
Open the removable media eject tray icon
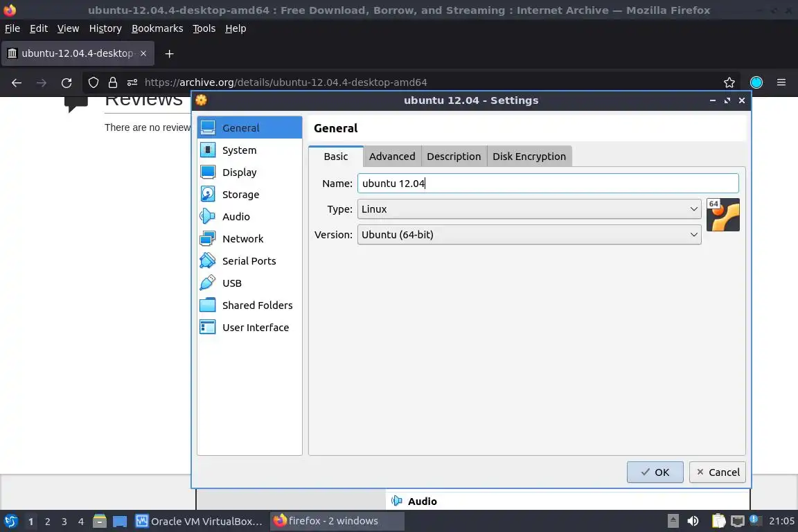[673, 521]
